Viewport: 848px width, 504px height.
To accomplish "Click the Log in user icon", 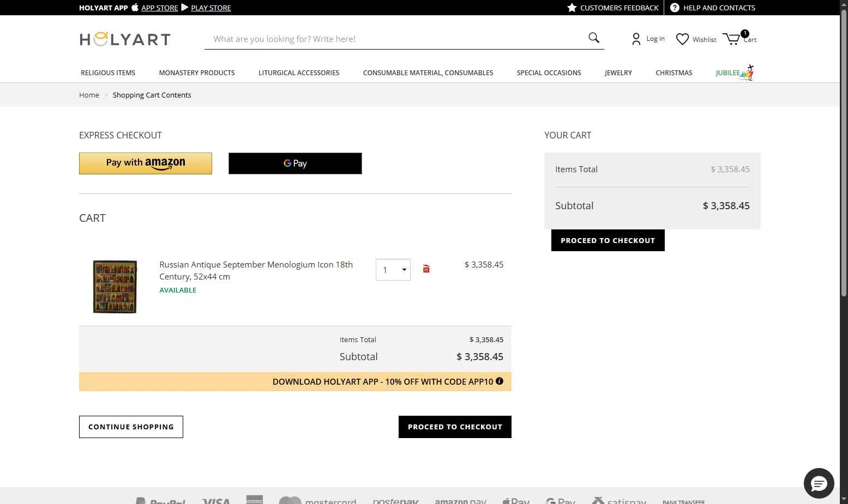I will tap(636, 39).
